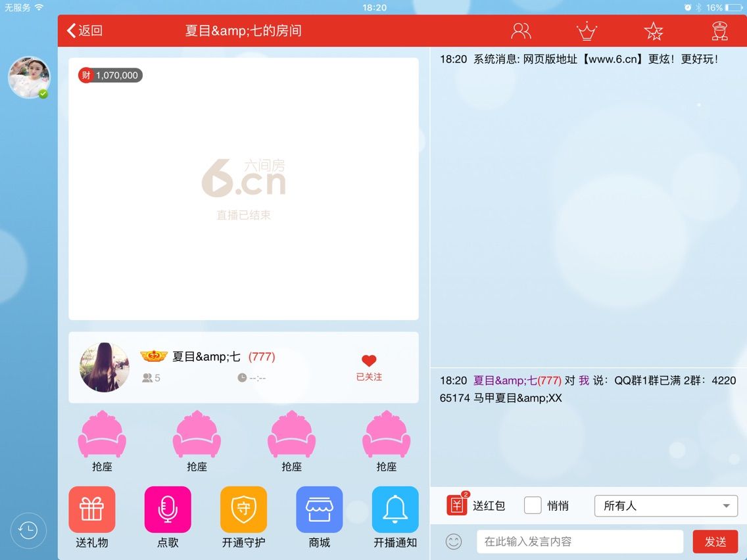Viewport: 747px width, 560px height.
Task: Open 点歌 microphone song request icon
Action: pos(168,509)
